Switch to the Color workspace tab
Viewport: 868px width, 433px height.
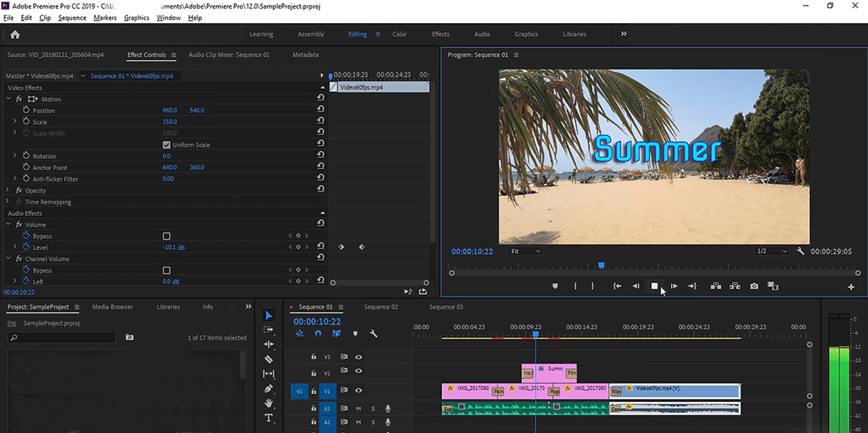(399, 34)
